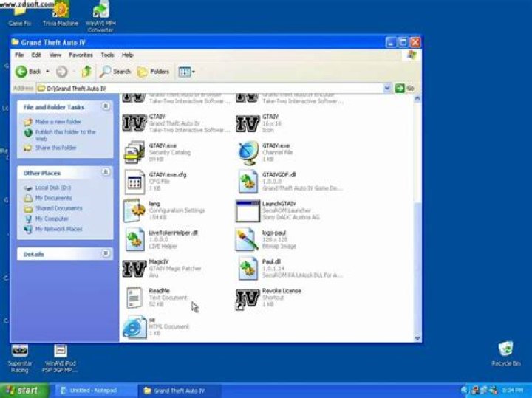Select the LaunchGTAIV launcher icon
The image size is (532, 398).
tap(248, 210)
